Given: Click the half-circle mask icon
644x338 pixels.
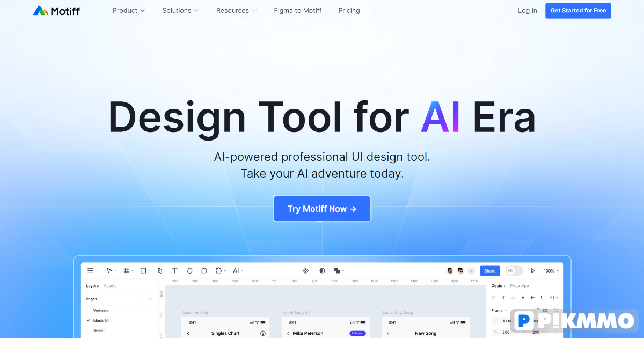Looking at the screenshot, I should [x=322, y=271].
